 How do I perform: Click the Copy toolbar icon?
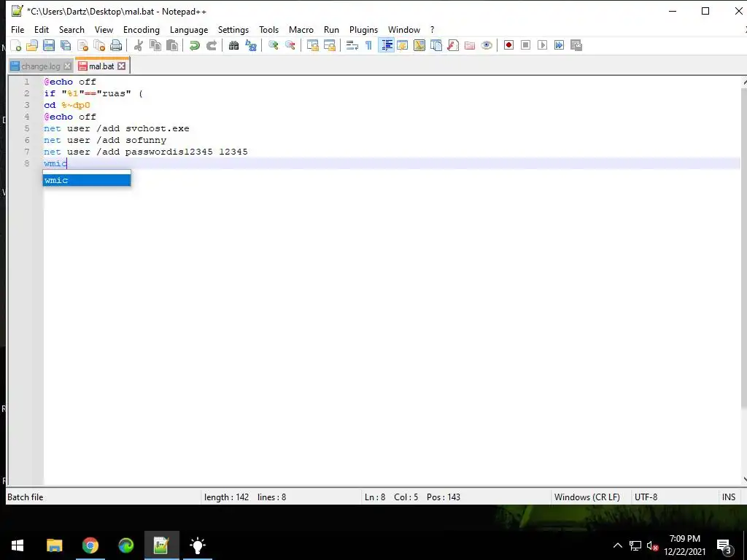tap(155, 45)
